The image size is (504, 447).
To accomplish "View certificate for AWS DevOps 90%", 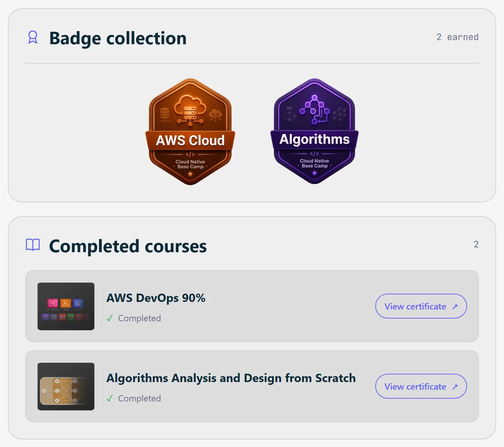I will (x=421, y=306).
